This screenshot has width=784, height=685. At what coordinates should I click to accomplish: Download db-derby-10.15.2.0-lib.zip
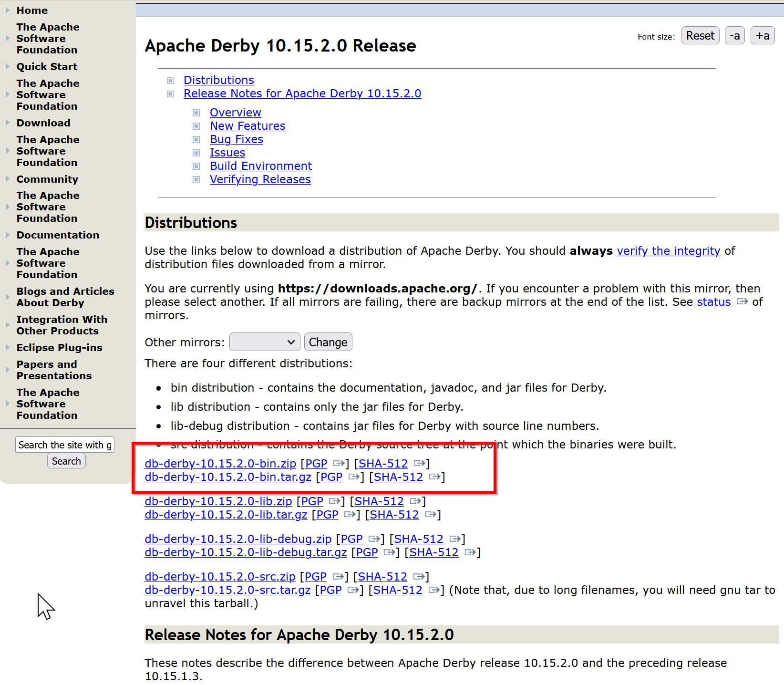[218, 501]
